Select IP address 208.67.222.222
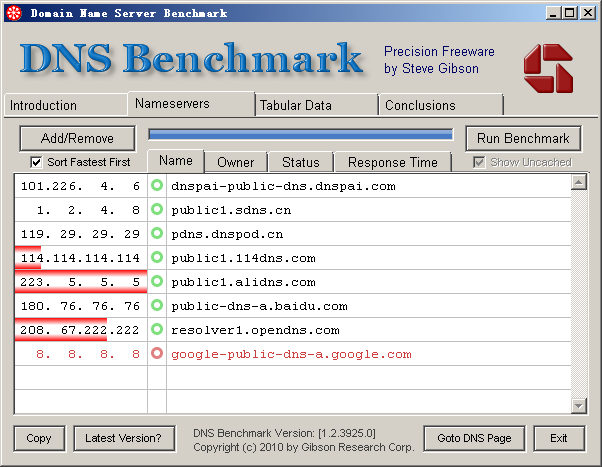The width and height of the screenshot is (602, 467). (80, 330)
